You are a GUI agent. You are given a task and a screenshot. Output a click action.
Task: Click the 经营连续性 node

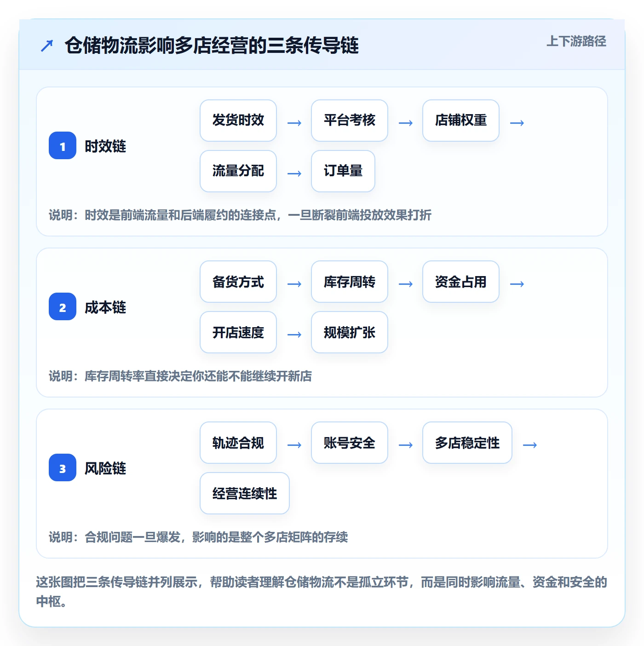[x=245, y=493]
